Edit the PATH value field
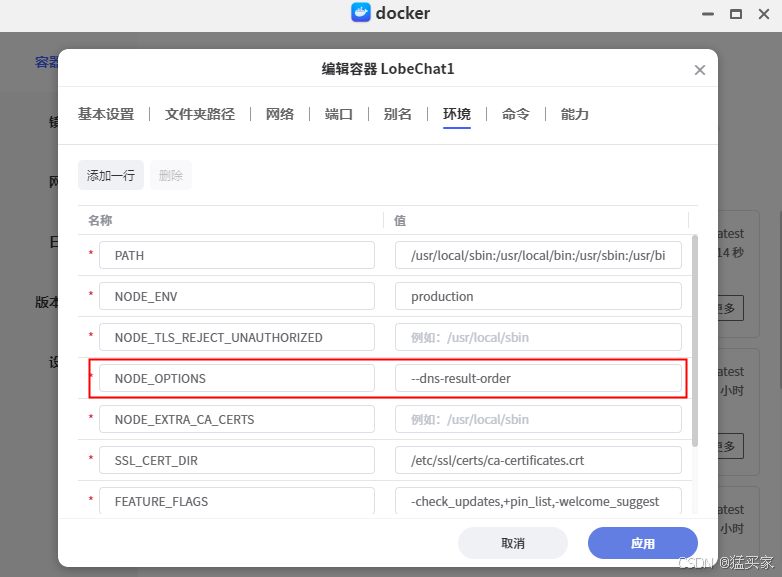 [x=538, y=255]
